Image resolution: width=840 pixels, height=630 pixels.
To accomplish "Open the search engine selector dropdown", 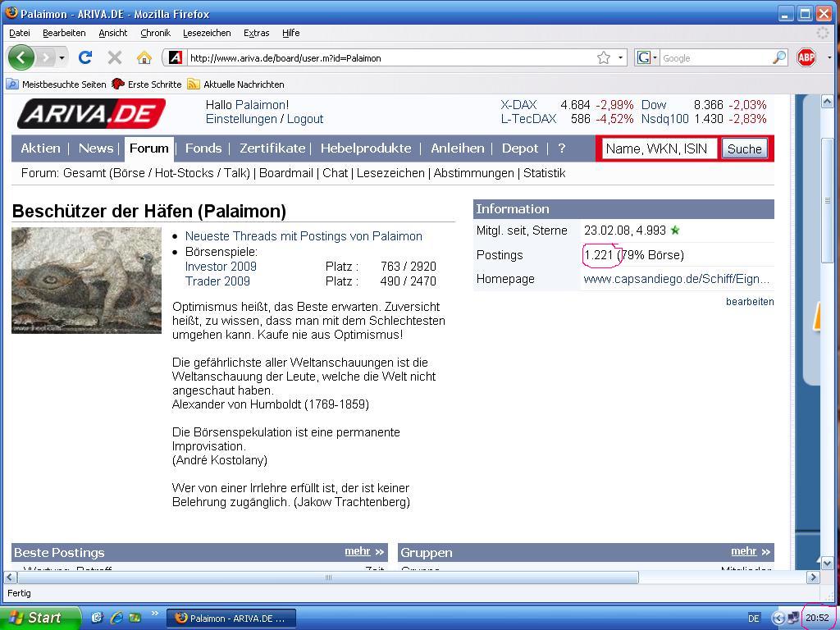I will coord(647,57).
